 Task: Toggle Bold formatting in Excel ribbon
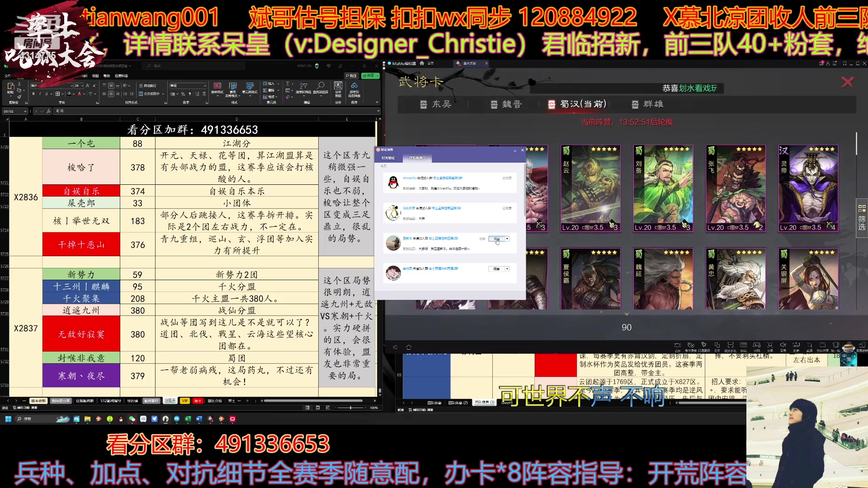pyautogui.click(x=33, y=94)
